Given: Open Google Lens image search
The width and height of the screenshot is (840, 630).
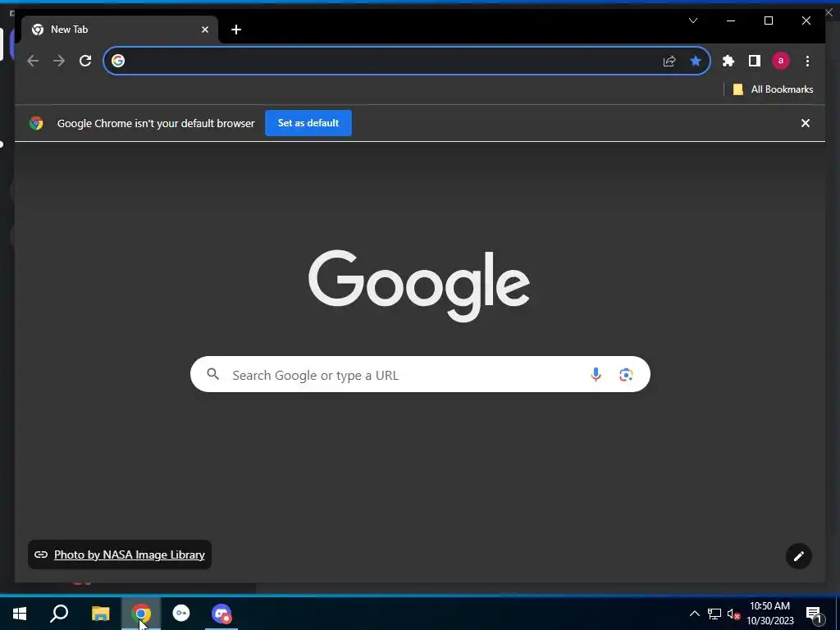Looking at the screenshot, I should point(626,374).
